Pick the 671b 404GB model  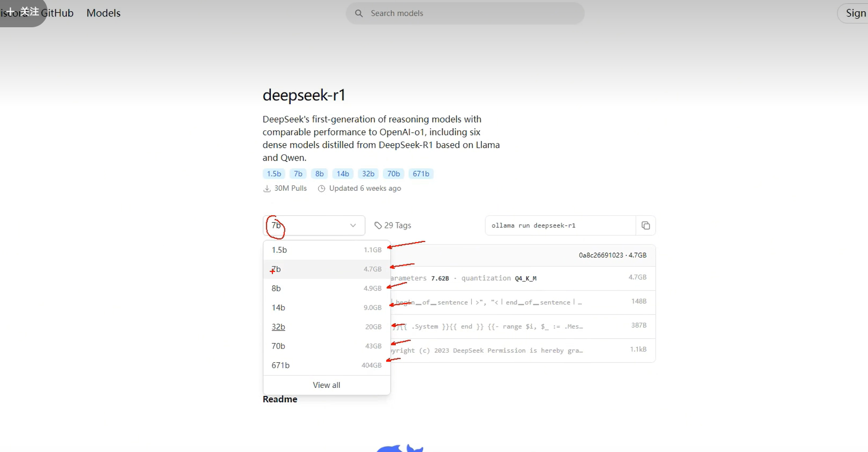point(327,365)
